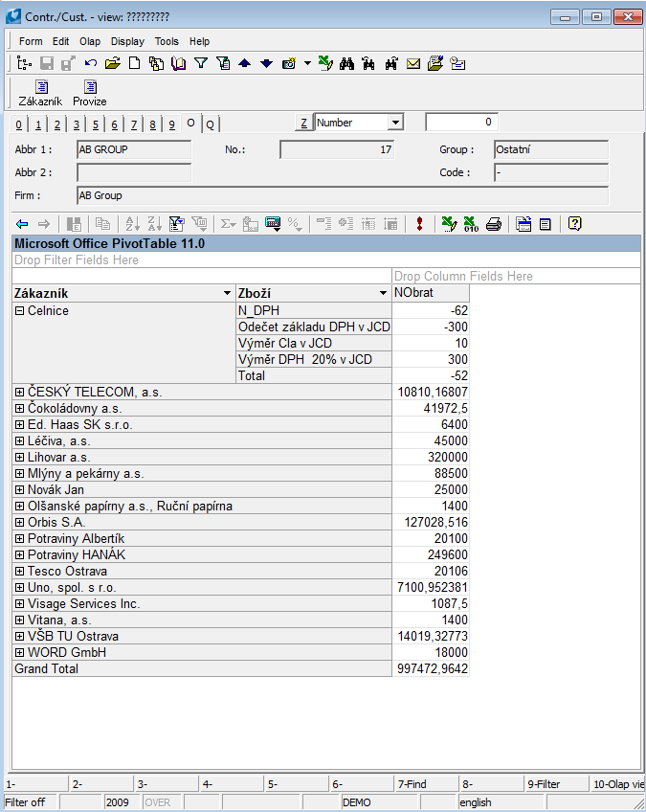Viewport: 646px width, 812px height.
Task: Click the blue undo arrow icon
Action: tap(91, 63)
